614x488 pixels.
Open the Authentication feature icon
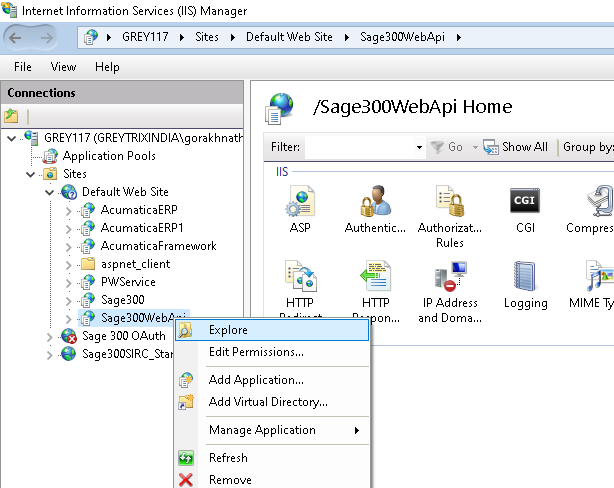coord(375,201)
